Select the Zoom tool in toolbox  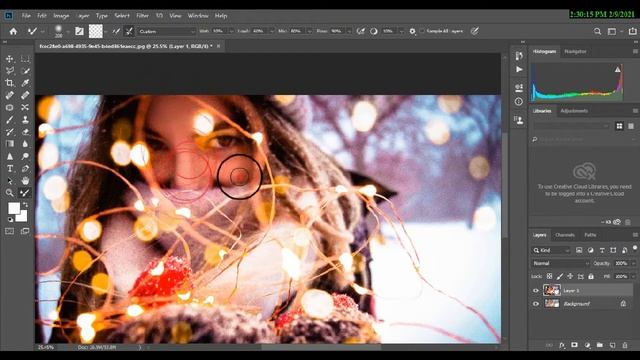10,193
